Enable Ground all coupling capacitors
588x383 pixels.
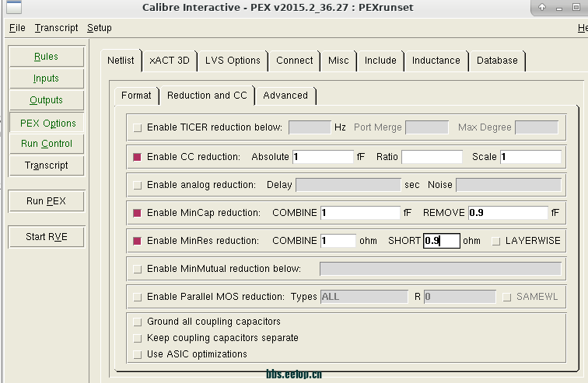(138, 322)
